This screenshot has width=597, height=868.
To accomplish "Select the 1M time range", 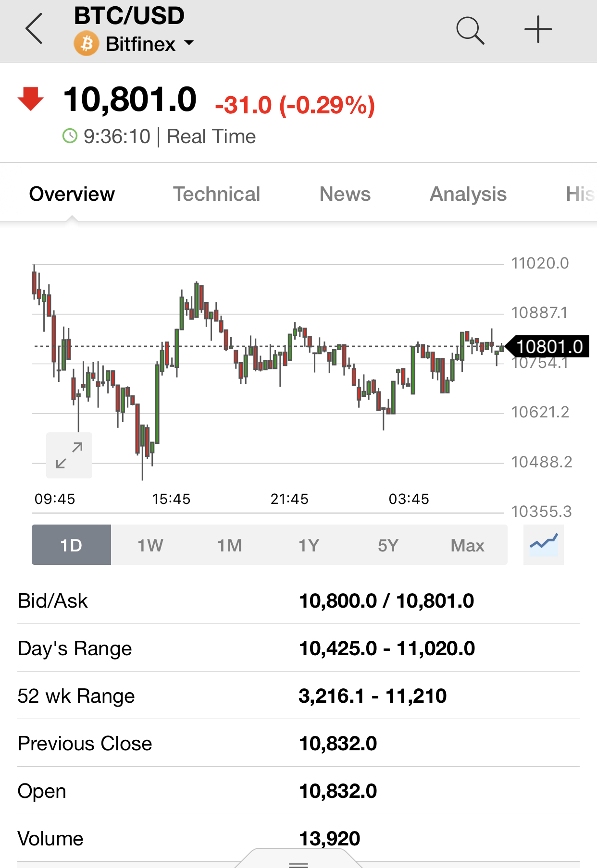I will pos(230,545).
